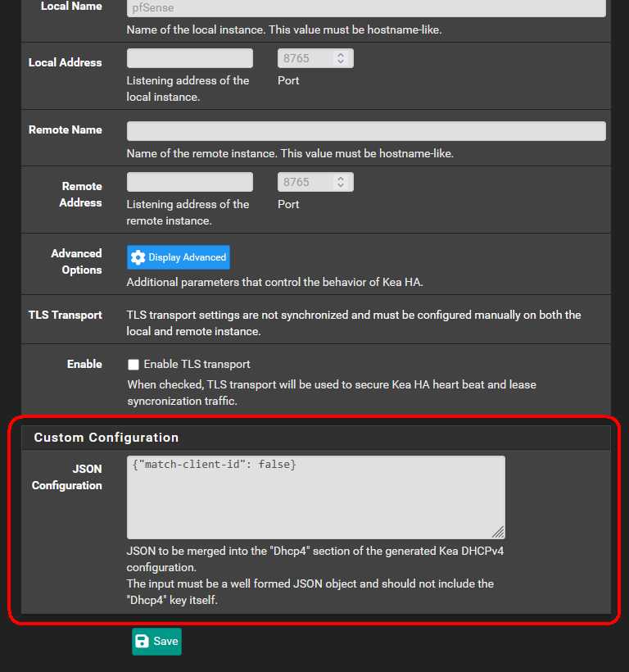Decrement the Remote Address port number
Screen dimensions: 629x672
pyautogui.click(x=341, y=186)
